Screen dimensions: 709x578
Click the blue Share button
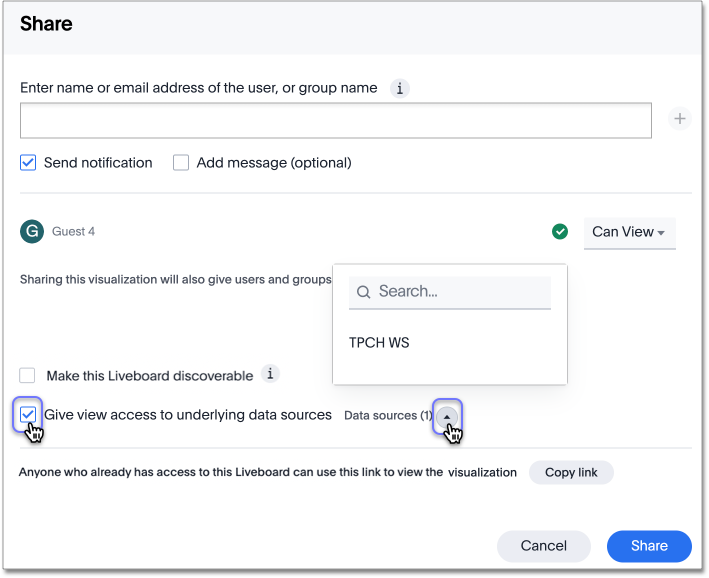click(649, 546)
